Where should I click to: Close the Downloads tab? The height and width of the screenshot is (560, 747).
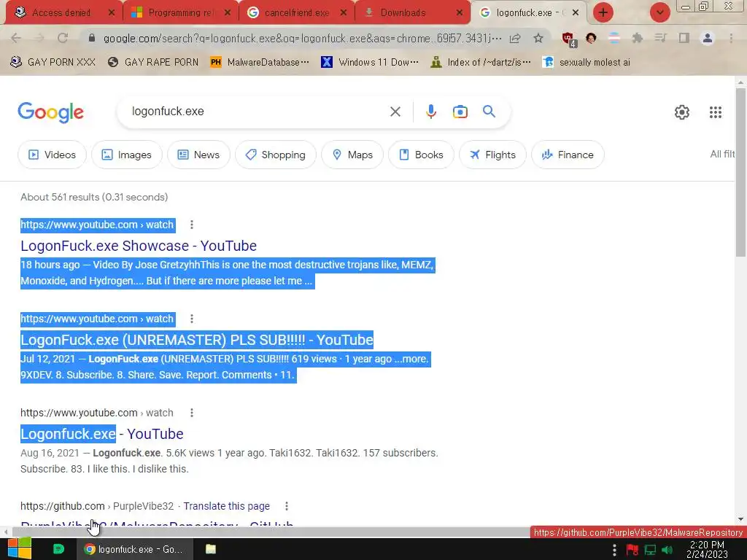[460, 12]
